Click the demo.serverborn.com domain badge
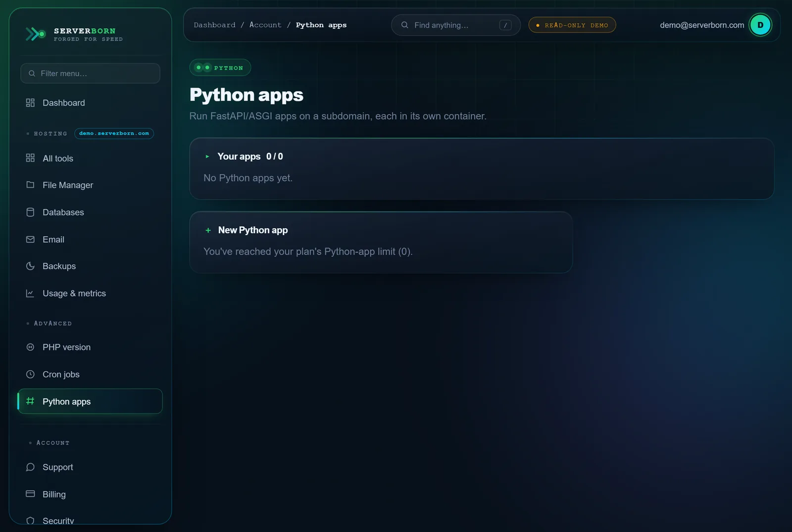 pyautogui.click(x=114, y=133)
